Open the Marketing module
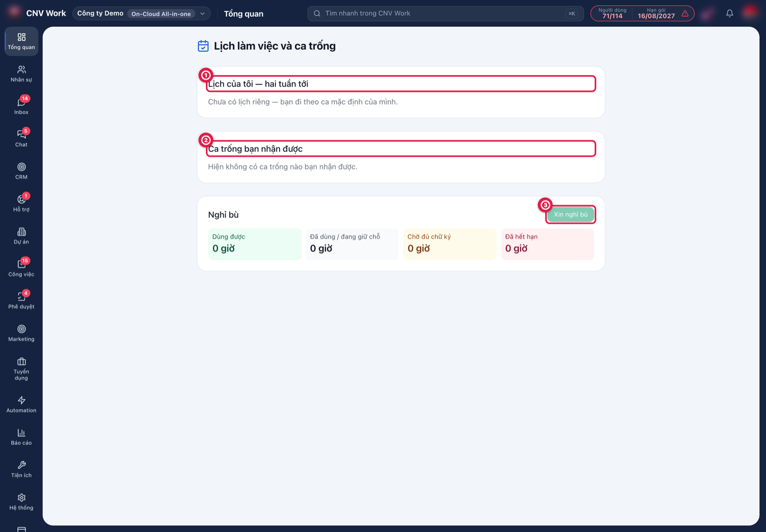This screenshot has height=532, width=766. (22, 333)
